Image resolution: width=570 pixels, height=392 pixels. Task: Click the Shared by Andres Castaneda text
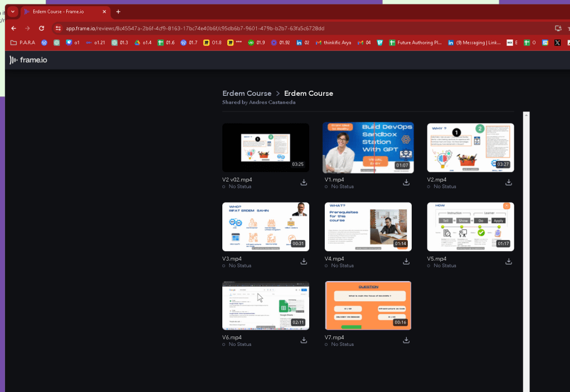tap(259, 102)
